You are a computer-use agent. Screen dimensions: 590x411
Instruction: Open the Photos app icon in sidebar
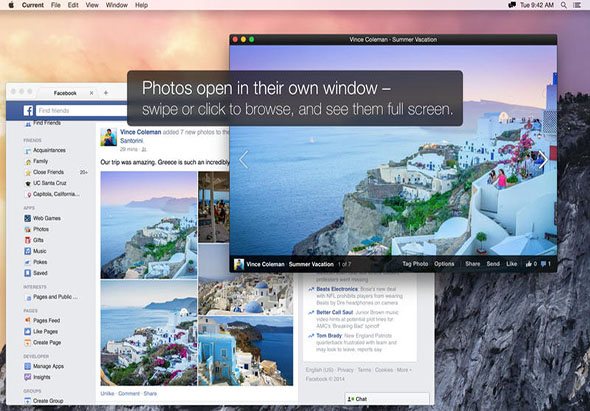point(28,229)
